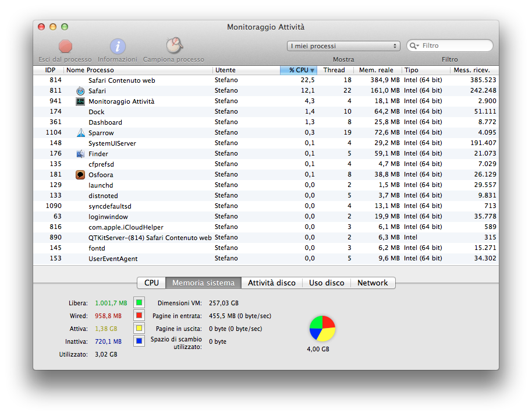The image size is (532, 416).
Task: Click the magnifier icon in the filter field
Action: coord(414,45)
